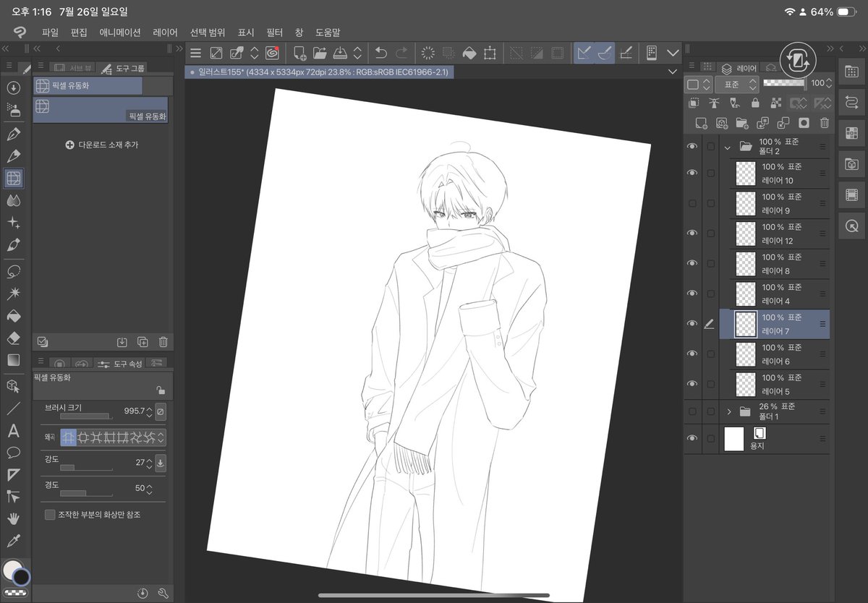Screen dimensions: 868x603
Task: Toggle visibility of 레이어 10
Action: tap(692, 173)
